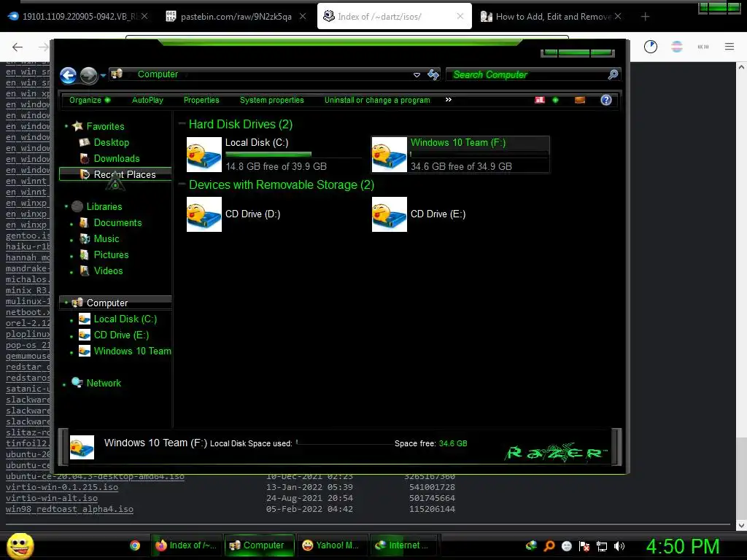Switch to Internet Explorer taskbar button
The width and height of the screenshot is (747, 560).
coord(404,545)
